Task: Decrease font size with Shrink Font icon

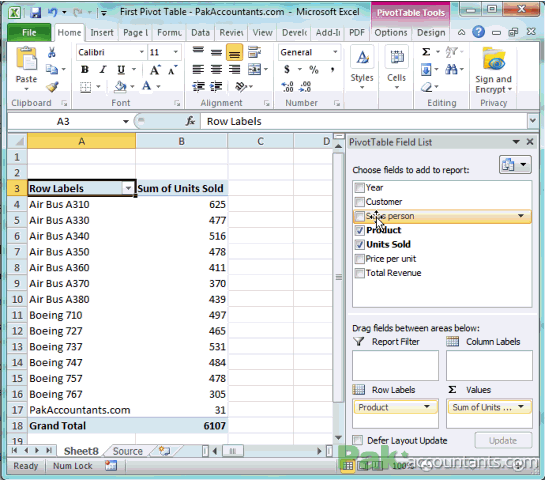Action: [x=172, y=70]
